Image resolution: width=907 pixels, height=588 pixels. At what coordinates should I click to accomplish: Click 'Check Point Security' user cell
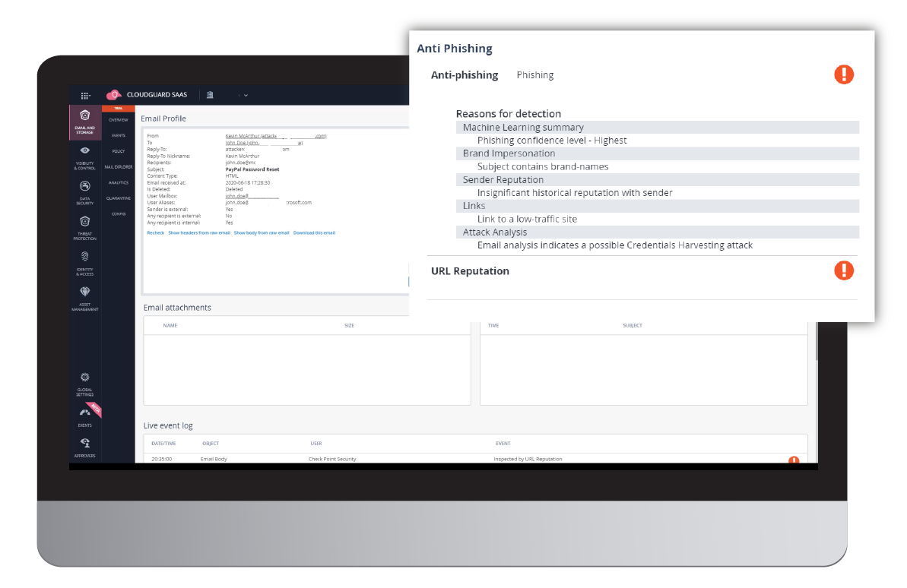coord(332,459)
